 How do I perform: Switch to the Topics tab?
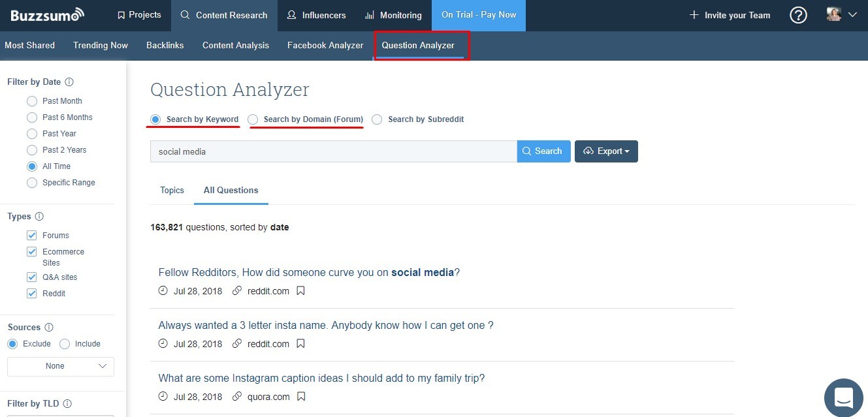172,191
